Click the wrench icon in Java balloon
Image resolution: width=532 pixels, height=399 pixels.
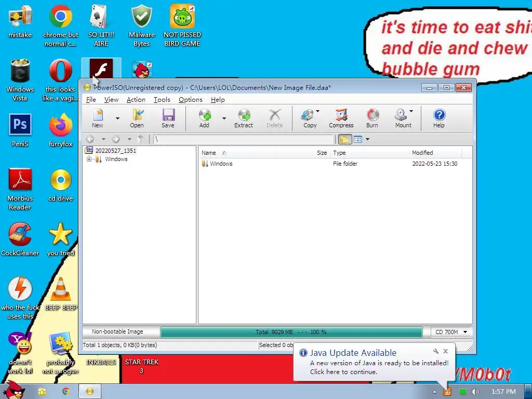[x=436, y=351]
